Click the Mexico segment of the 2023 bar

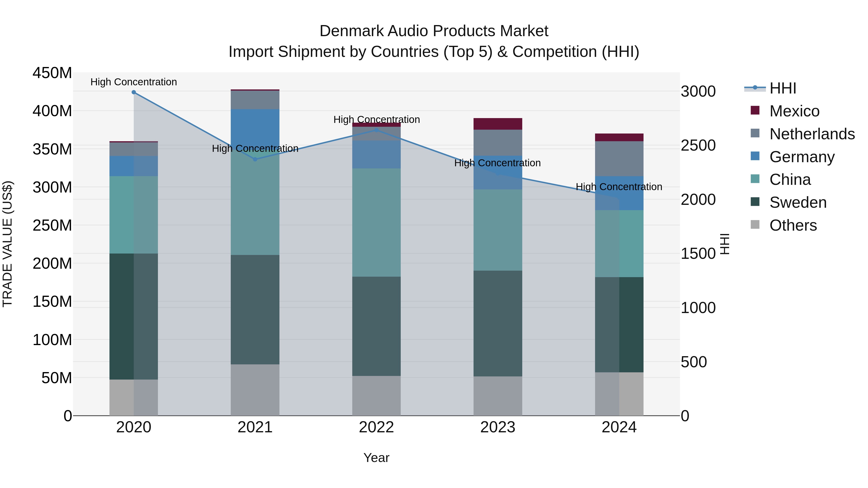pyautogui.click(x=498, y=124)
